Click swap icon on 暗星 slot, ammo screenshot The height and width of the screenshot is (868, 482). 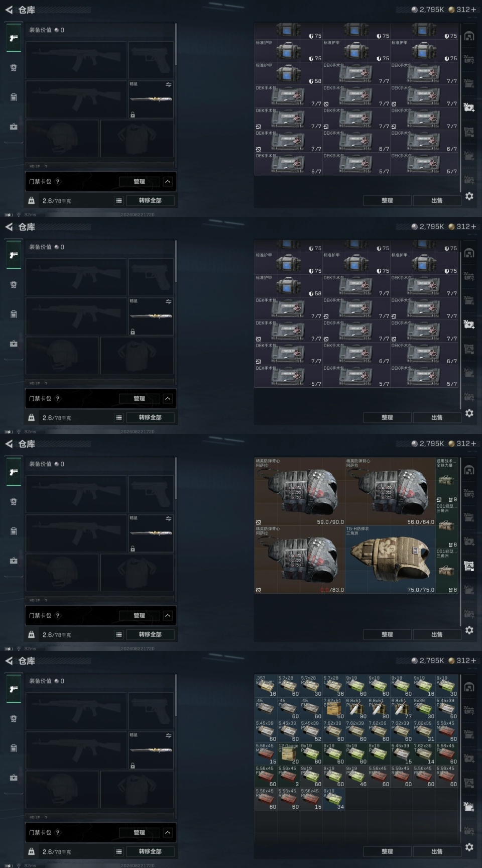[x=168, y=735]
